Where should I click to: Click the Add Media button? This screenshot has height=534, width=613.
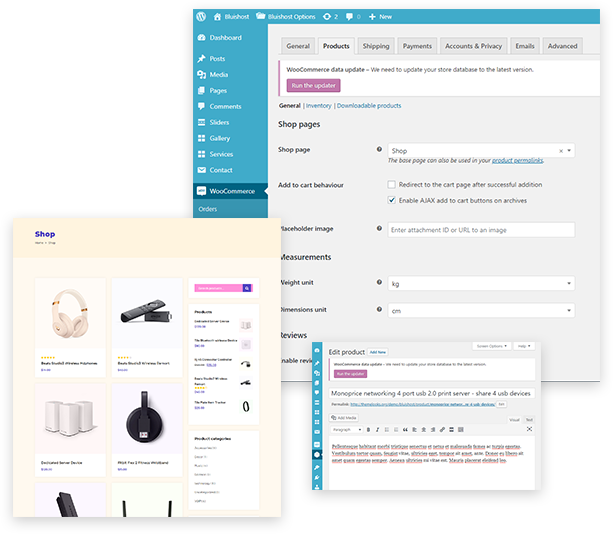[344, 418]
